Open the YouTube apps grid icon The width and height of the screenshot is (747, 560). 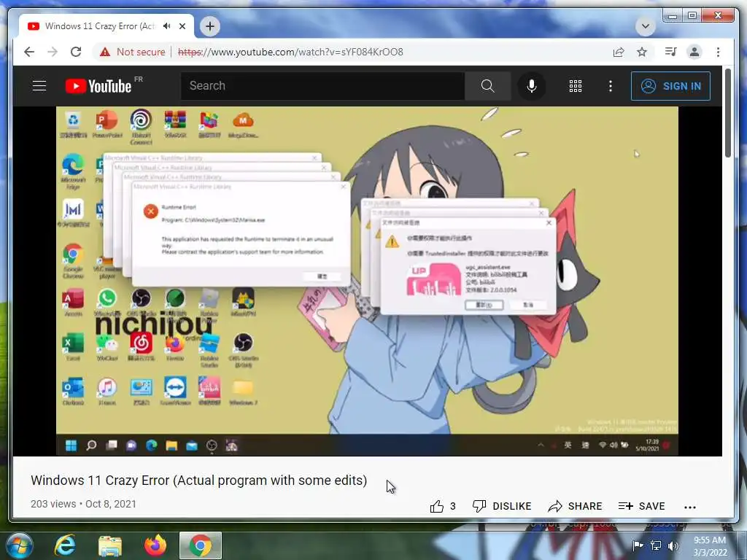576,86
